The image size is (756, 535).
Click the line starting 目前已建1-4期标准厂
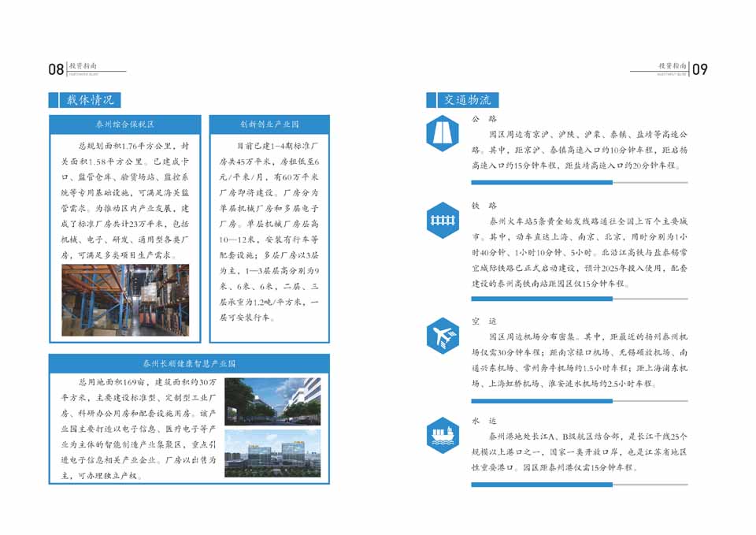pyautogui.click(x=277, y=146)
